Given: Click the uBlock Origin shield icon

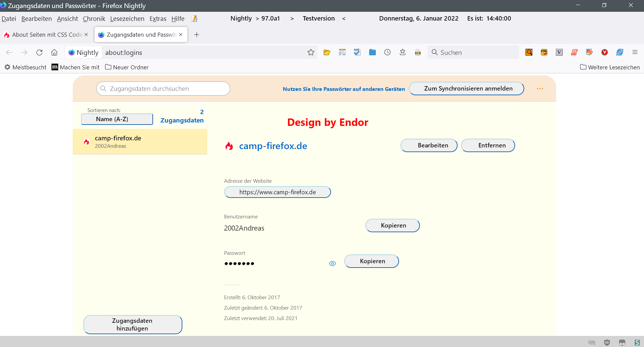Looking at the screenshot, I should 607,342.
